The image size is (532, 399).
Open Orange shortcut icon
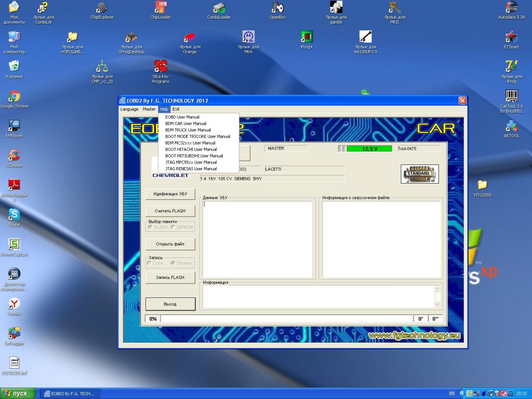[190, 43]
